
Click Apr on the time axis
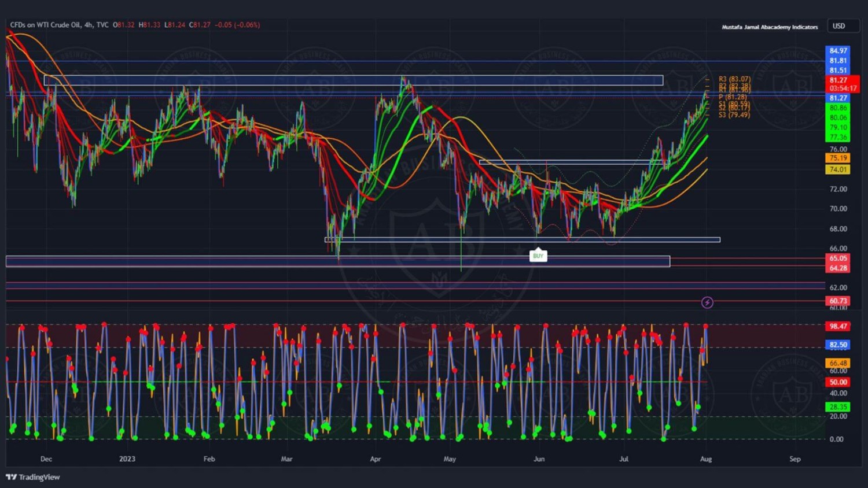[376, 459]
